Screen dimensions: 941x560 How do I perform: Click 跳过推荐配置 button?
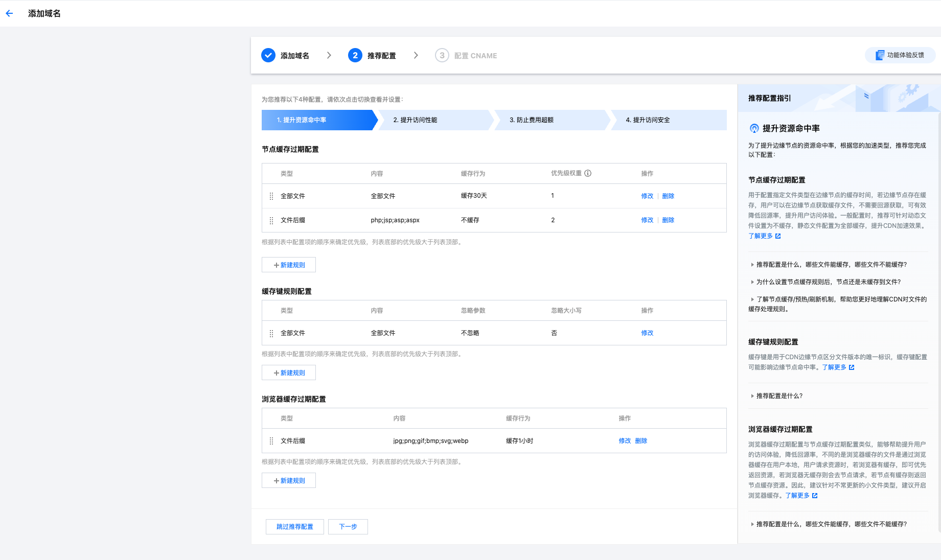pos(294,527)
